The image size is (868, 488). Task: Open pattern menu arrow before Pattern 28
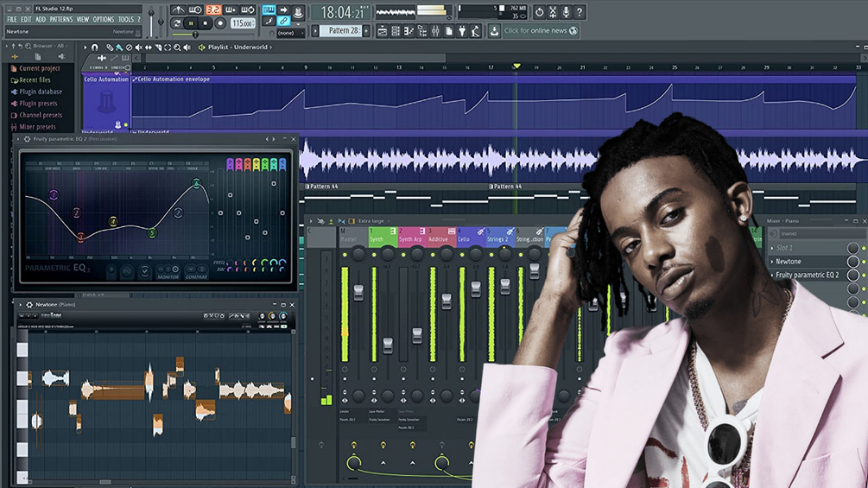(x=315, y=30)
